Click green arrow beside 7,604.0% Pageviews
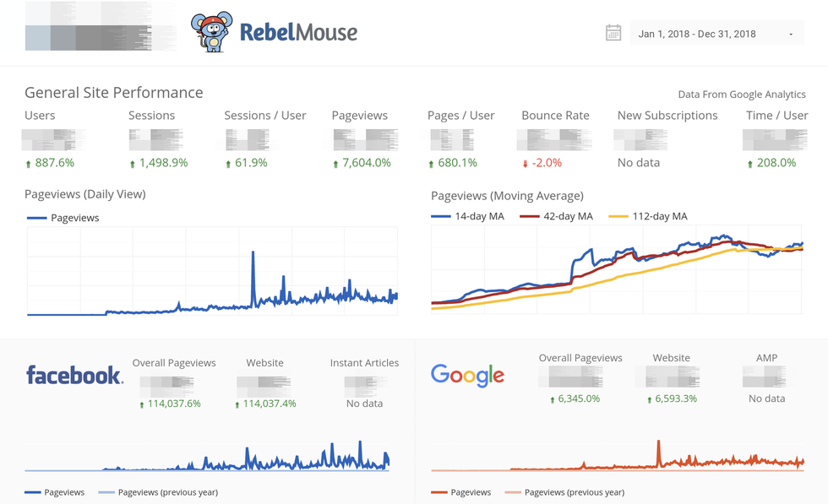828x504 pixels. (336, 164)
